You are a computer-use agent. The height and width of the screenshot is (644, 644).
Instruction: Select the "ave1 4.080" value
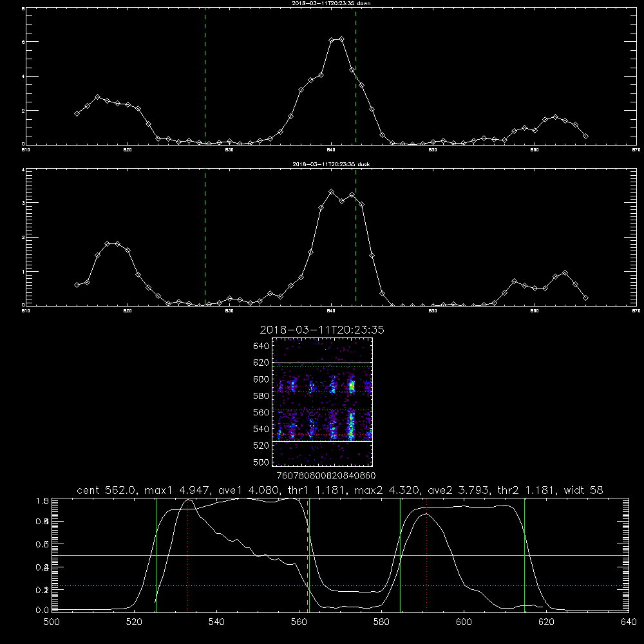pyautogui.click(x=248, y=490)
